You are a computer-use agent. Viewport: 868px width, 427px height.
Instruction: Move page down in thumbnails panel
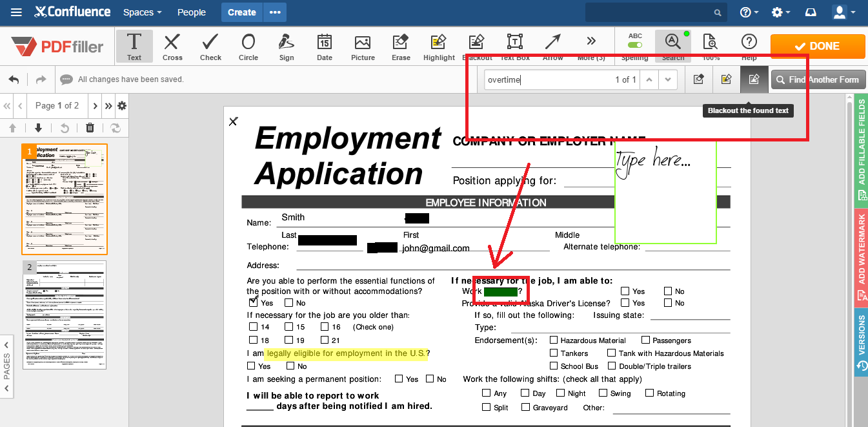point(38,128)
